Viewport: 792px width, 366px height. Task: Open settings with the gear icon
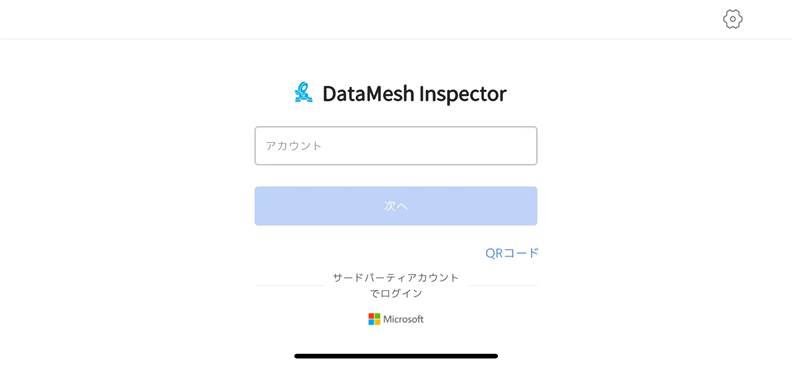[x=732, y=19]
